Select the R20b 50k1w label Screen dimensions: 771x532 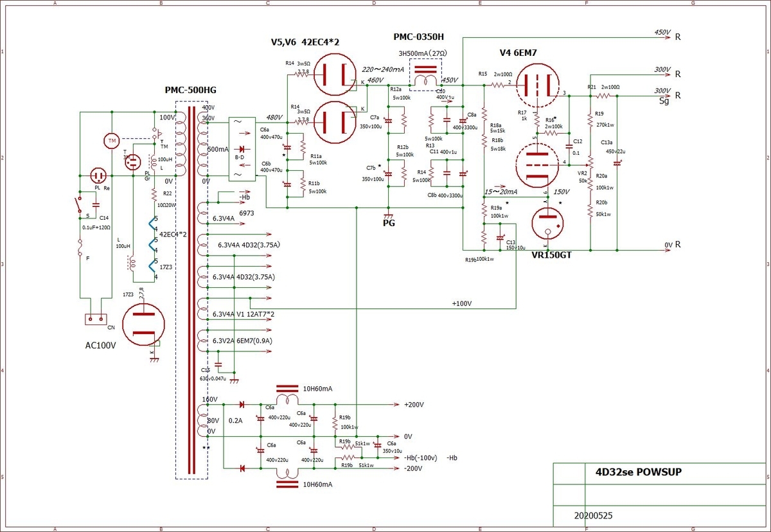603,208
